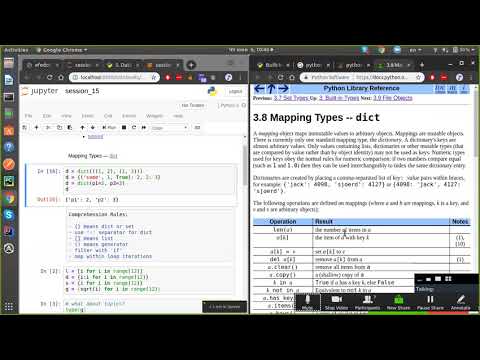Image resolution: width=480 pixels, height=360 pixels.
Task: Open the Python docs module index icon
Action: (x=452, y=89)
